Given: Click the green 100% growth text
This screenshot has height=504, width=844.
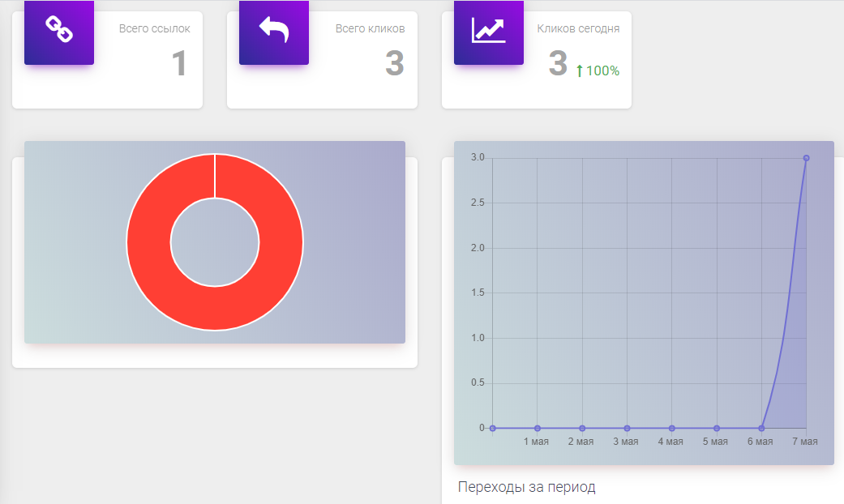Looking at the screenshot, I should pyautogui.click(x=602, y=71).
